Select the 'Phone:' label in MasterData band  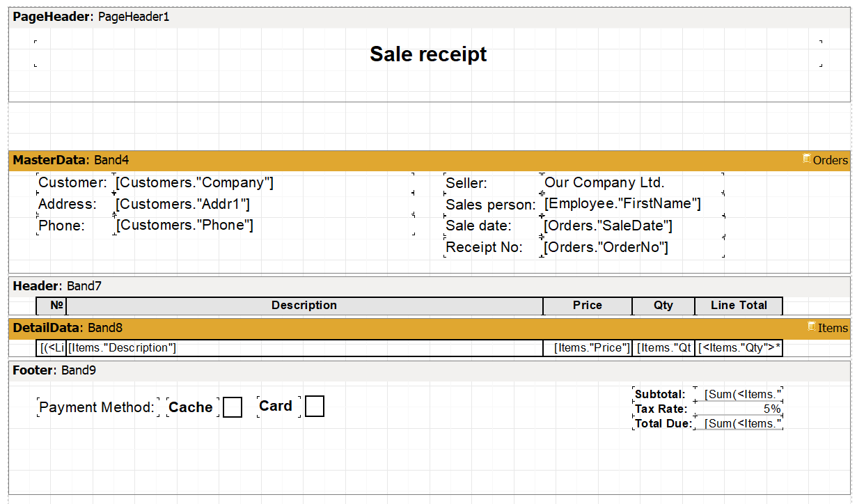(x=74, y=226)
